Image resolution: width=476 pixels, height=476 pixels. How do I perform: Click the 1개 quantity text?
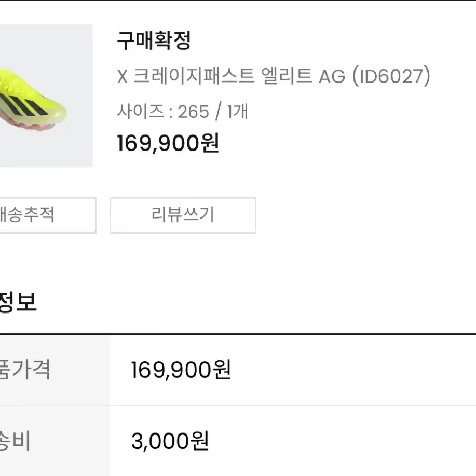point(238,111)
